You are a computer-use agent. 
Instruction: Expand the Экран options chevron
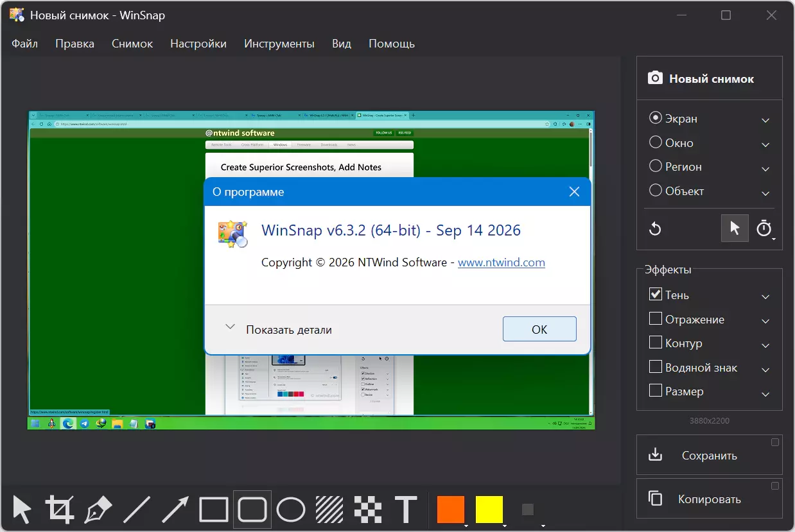click(765, 120)
